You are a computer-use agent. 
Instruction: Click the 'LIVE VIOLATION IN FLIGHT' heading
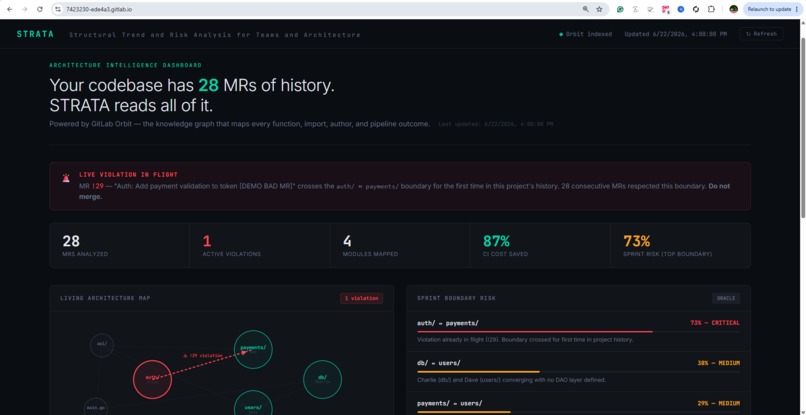(129, 175)
